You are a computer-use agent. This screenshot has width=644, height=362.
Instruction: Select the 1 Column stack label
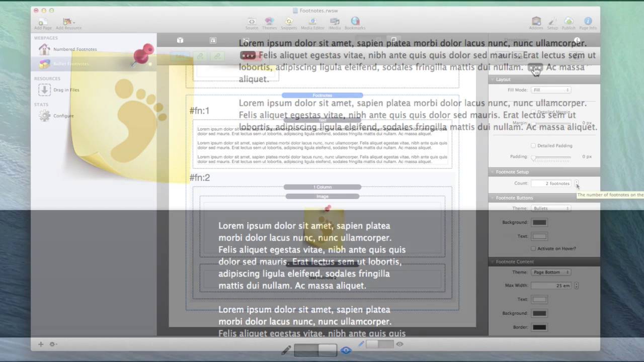pyautogui.click(x=323, y=187)
